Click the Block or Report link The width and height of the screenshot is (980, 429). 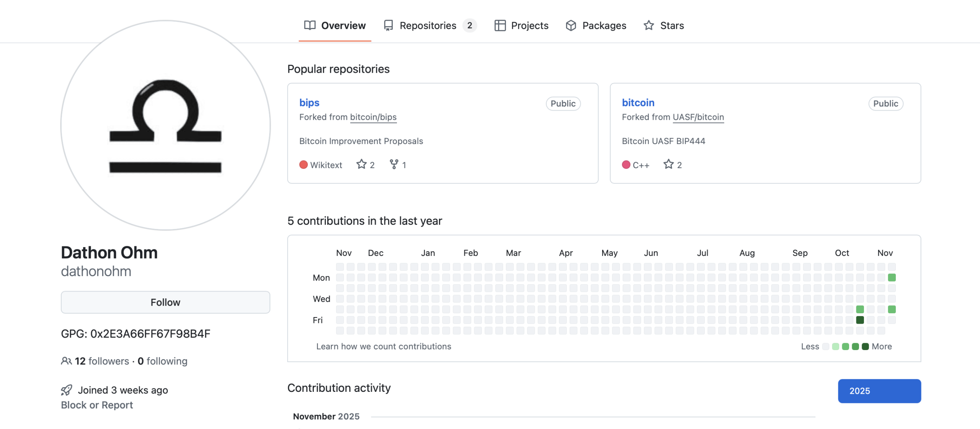click(97, 405)
